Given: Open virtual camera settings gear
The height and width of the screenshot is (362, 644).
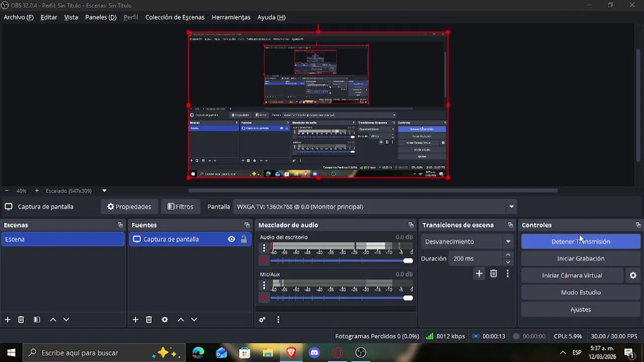Looking at the screenshot, I should pyautogui.click(x=633, y=276).
